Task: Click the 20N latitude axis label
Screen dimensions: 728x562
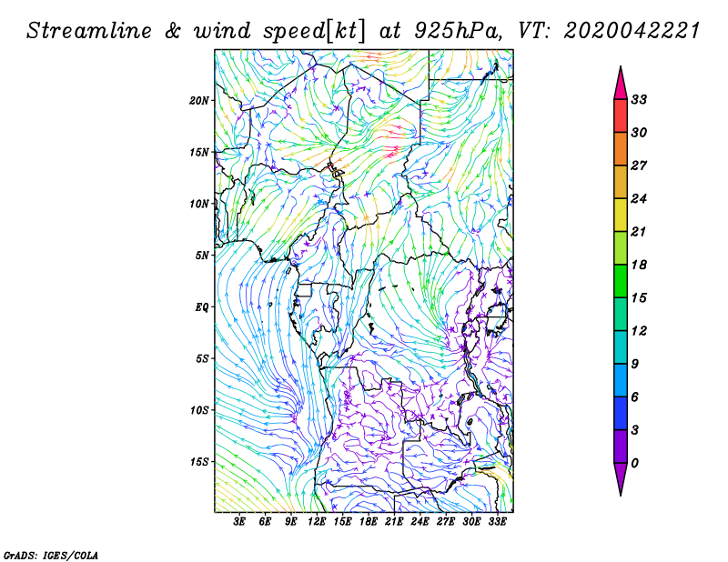Action: click(199, 100)
